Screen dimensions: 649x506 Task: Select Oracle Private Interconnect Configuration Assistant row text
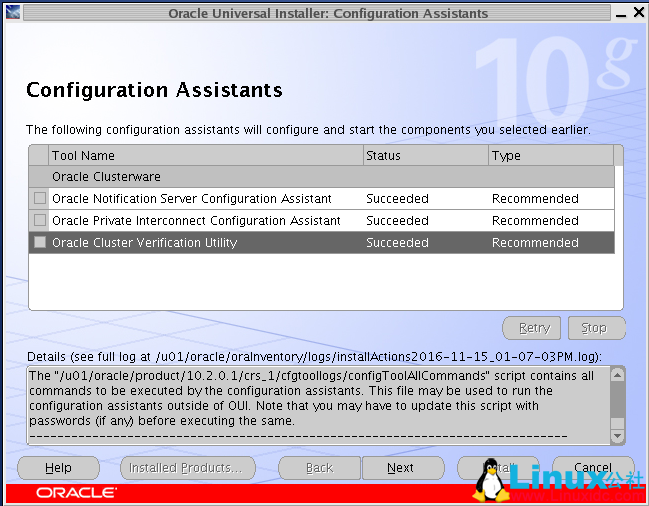tap(196, 221)
